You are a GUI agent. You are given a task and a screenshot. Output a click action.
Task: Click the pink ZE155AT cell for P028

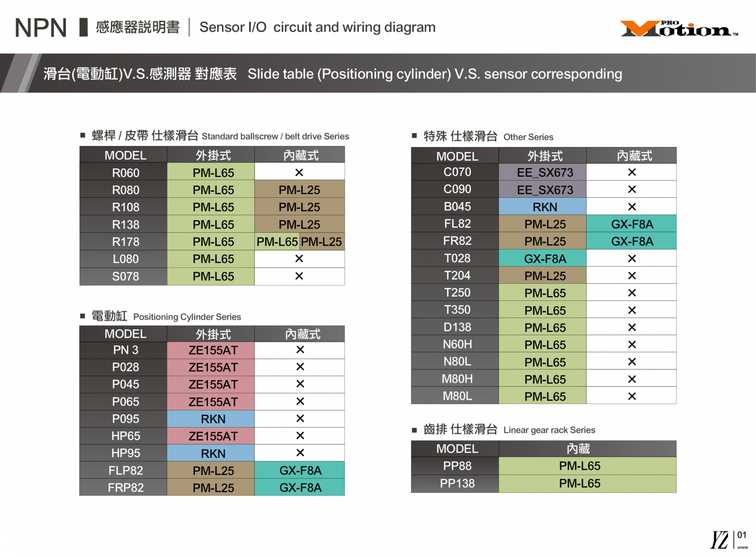click(213, 367)
